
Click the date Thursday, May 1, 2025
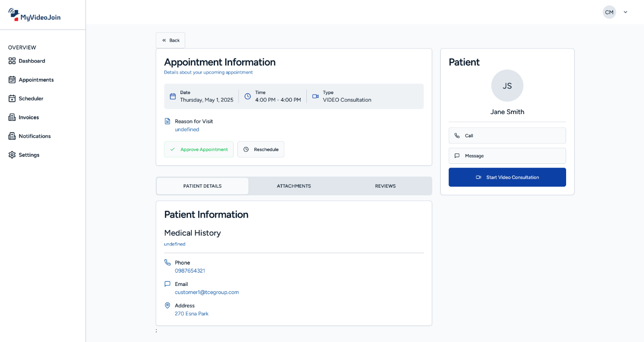(207, 100)
